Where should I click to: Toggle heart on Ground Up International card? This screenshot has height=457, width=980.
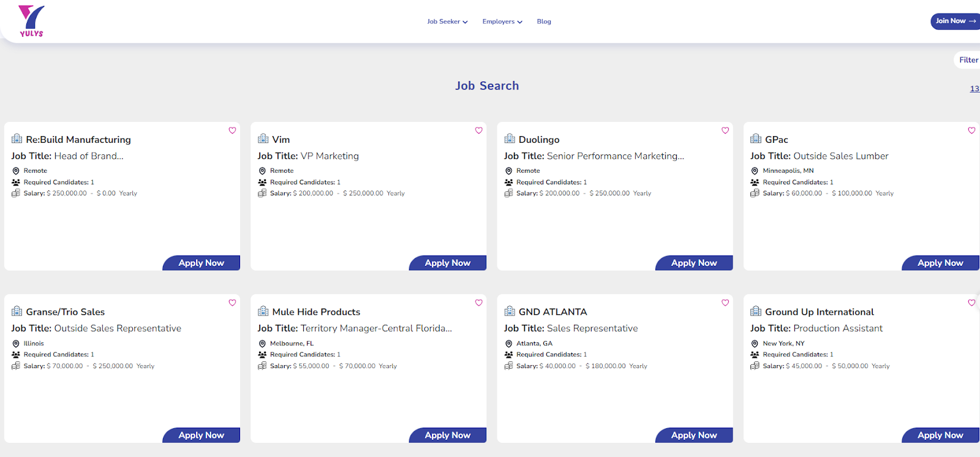click(x=971, y=303)
